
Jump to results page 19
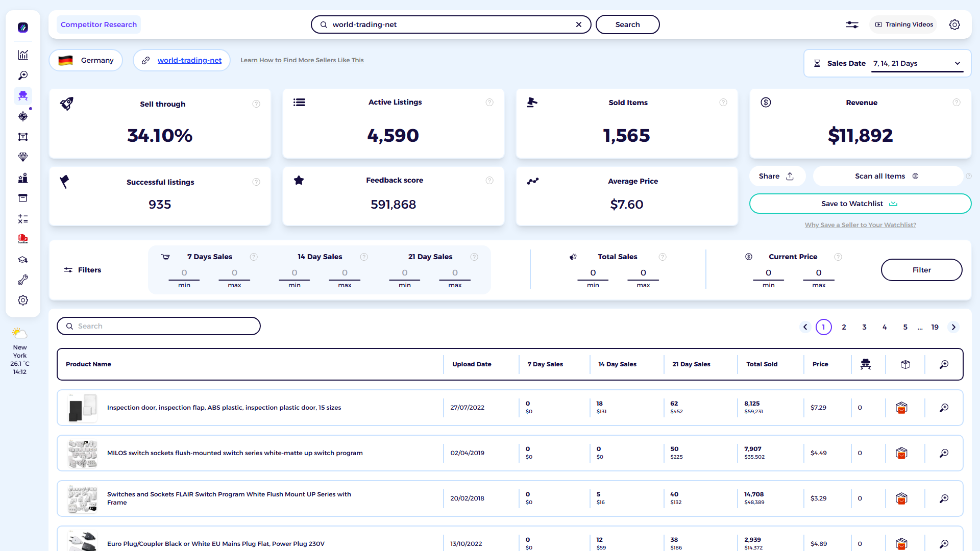click(x=935, y=327)
